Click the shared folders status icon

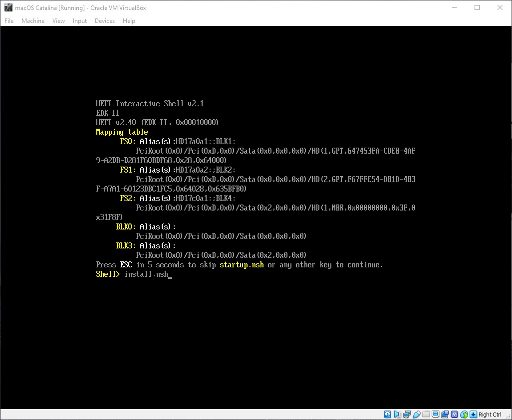click(x=426, y=415)
